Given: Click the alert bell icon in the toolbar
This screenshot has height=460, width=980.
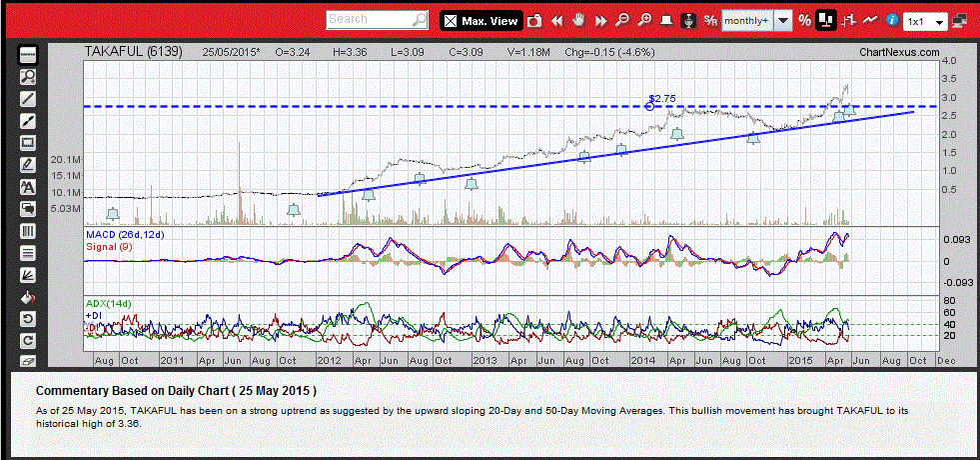Looking at the screenshot, I should click(667, 21).
